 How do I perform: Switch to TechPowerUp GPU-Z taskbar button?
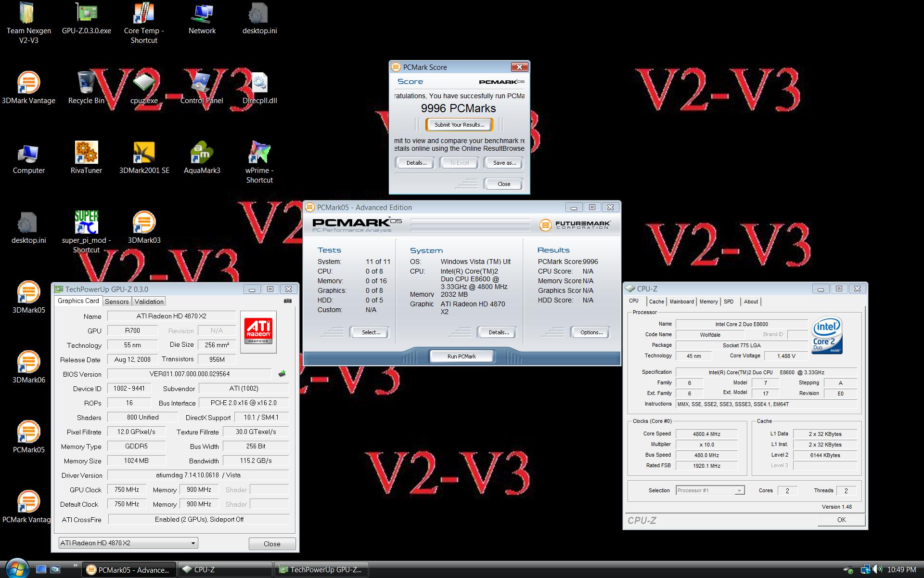322,569
